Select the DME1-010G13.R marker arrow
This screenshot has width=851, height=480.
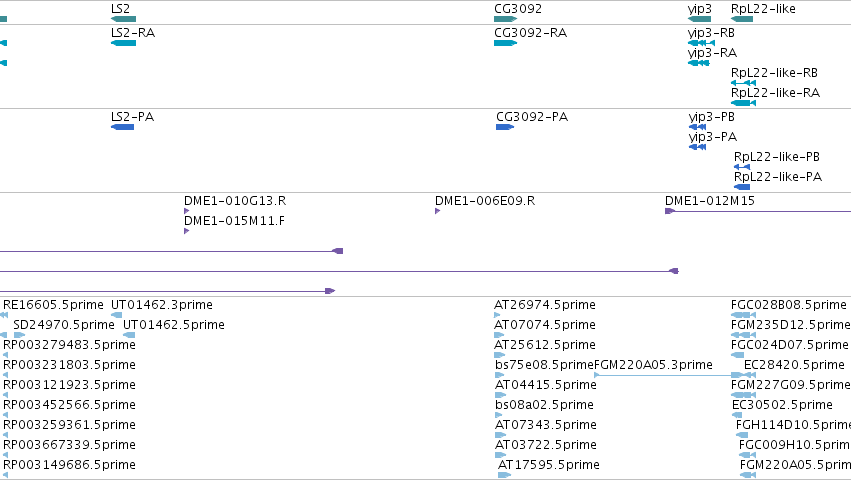coord(187,211)
